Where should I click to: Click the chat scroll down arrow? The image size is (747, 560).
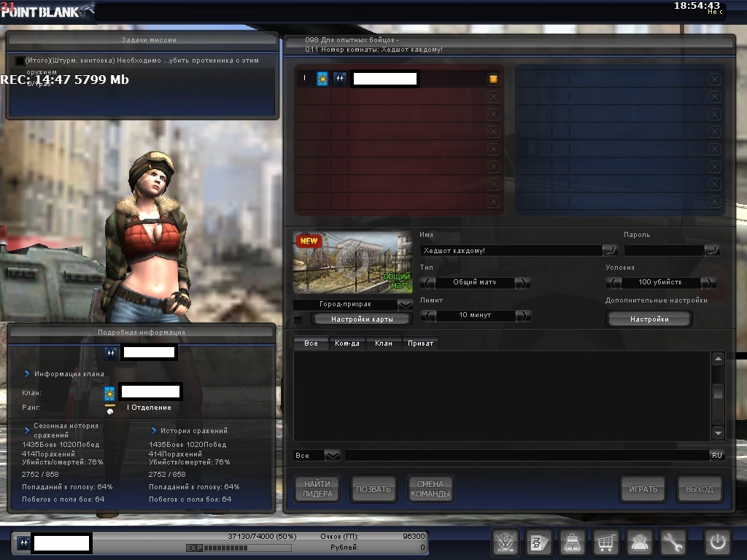718,432
